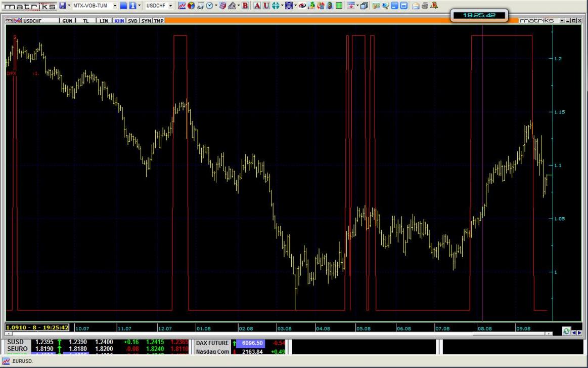This screenshot has height=368, width=588.
Task: Select the GUN period tab
Action: tap(67, 21)
